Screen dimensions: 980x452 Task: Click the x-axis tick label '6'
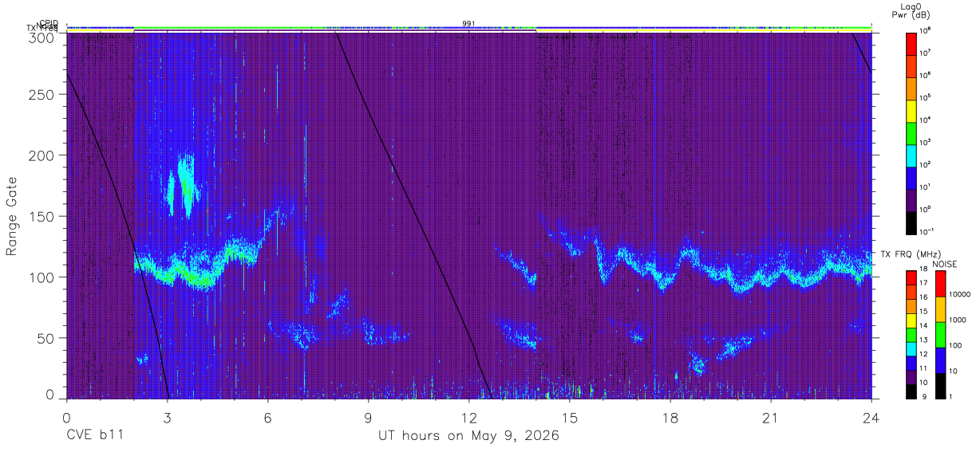267,418
